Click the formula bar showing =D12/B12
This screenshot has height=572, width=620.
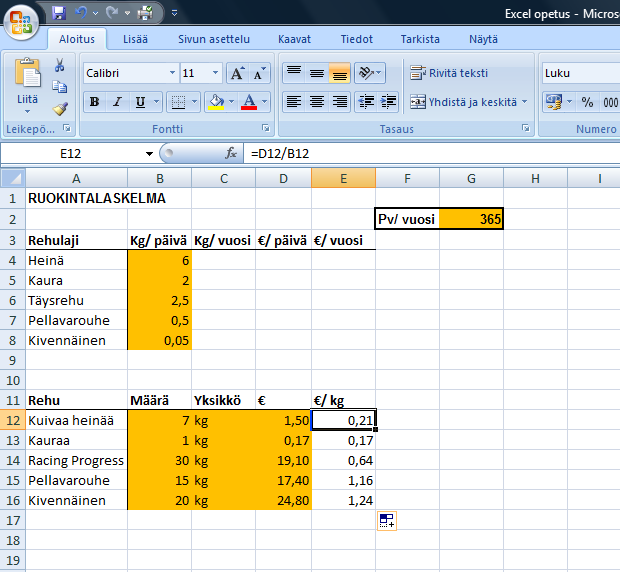431,153
